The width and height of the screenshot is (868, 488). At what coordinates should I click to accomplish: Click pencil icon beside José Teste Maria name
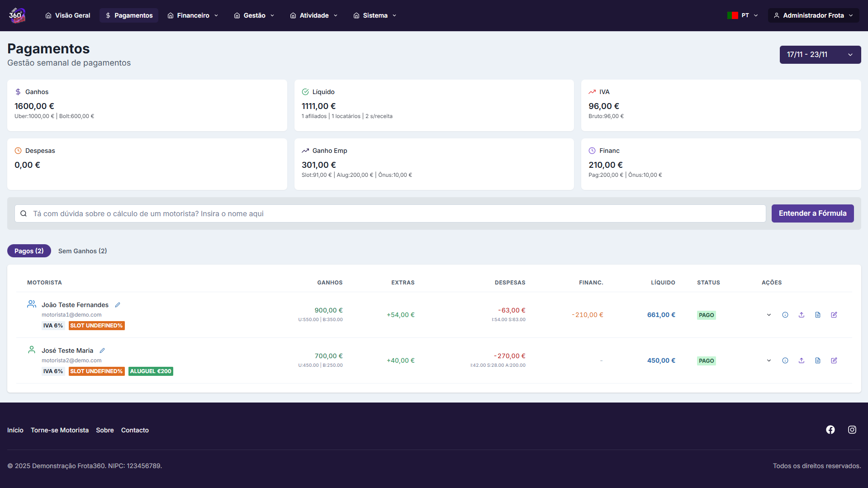pyautogui.click(x=102, y=351)
